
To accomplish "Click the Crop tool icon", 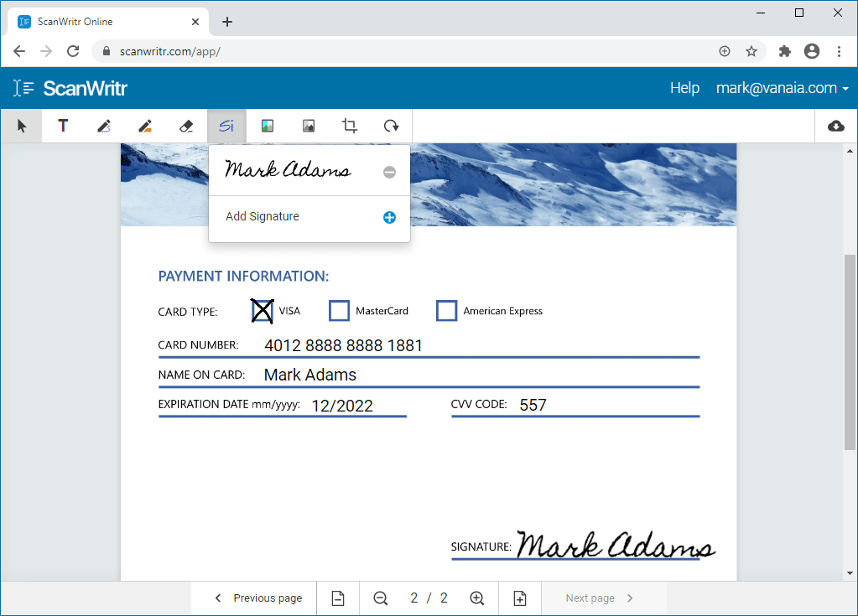I will click(350, 126).
